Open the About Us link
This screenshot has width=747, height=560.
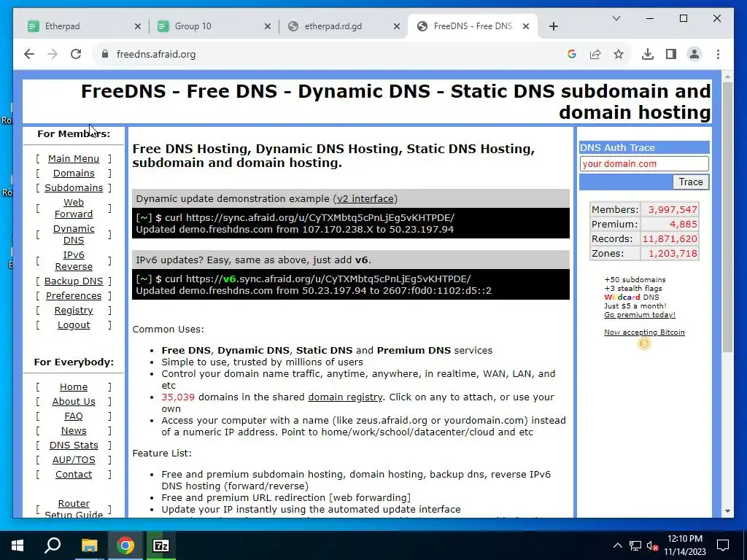(74, 402)
